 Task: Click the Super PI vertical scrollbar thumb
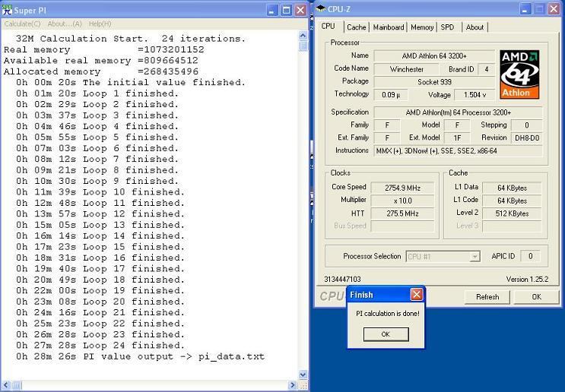pyautogui.click(x=303, y=46)
